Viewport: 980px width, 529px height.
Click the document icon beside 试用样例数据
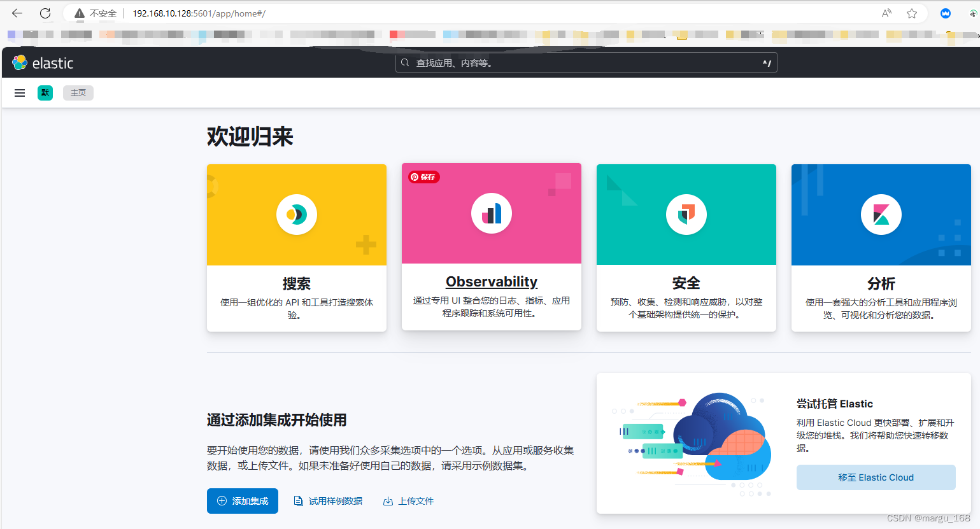click(298, 501)
